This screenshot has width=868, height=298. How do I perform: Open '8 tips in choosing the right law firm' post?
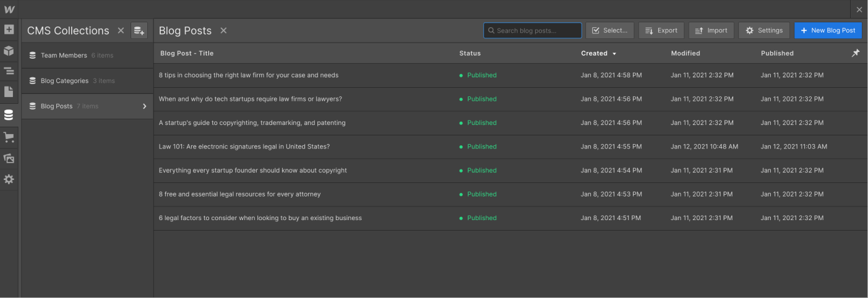[249, 75]
